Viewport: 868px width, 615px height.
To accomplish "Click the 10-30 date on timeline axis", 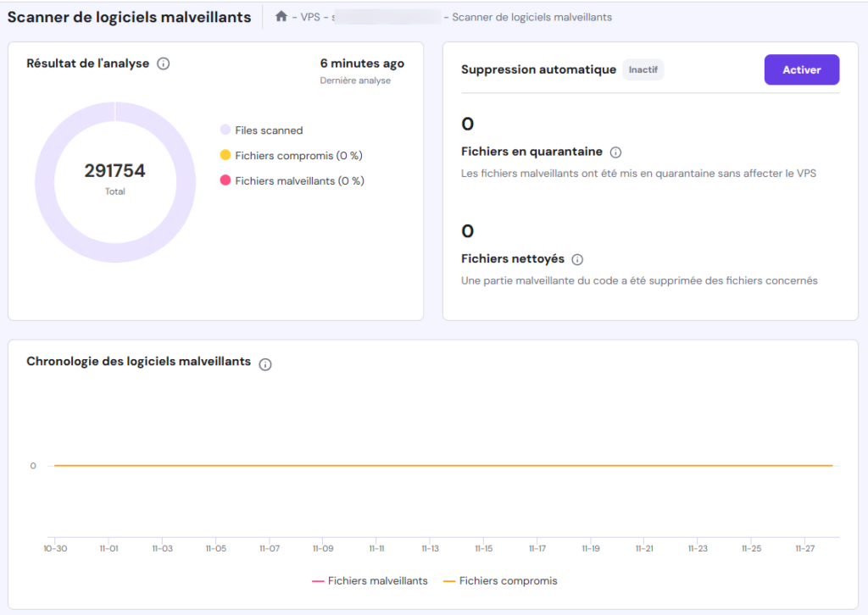I will [55, 549].
